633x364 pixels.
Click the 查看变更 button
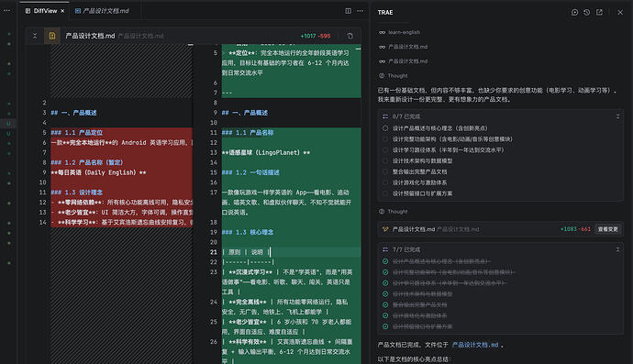pyautogui.click(x=607, y=229)
